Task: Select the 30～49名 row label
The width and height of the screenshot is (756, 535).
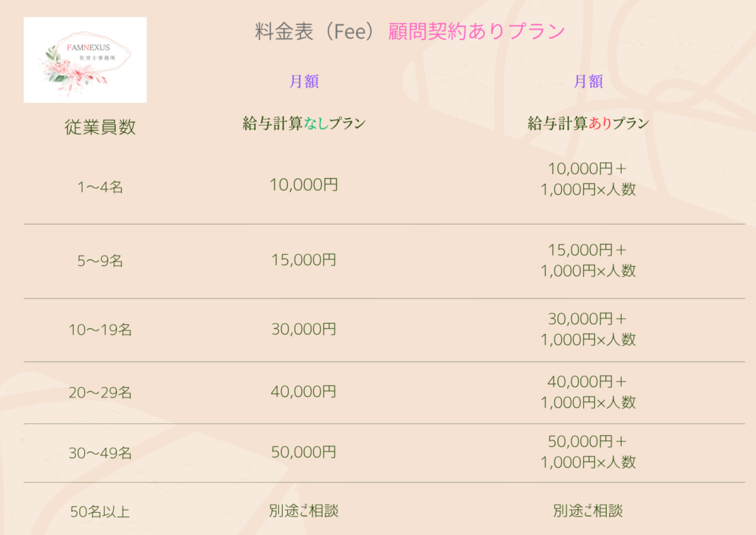Action: (100, 454)
